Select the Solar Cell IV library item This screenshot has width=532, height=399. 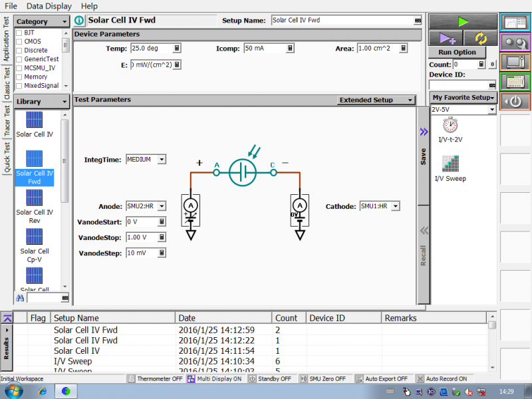(35, 124)
